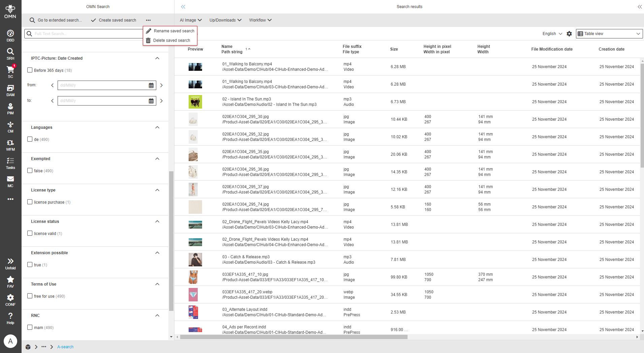Go to PIM module
Screen dimensions: 644x353
click(10, 109)
